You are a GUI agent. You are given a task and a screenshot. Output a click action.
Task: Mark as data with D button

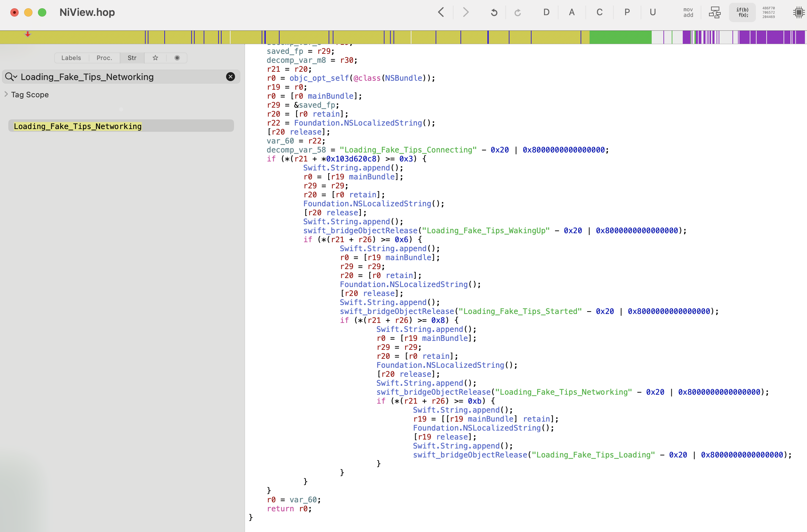click(x=546, y=12)
